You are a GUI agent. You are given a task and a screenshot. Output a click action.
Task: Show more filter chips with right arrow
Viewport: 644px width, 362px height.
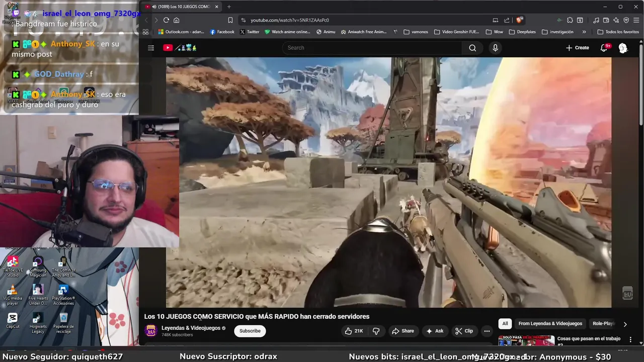(625, 324)
